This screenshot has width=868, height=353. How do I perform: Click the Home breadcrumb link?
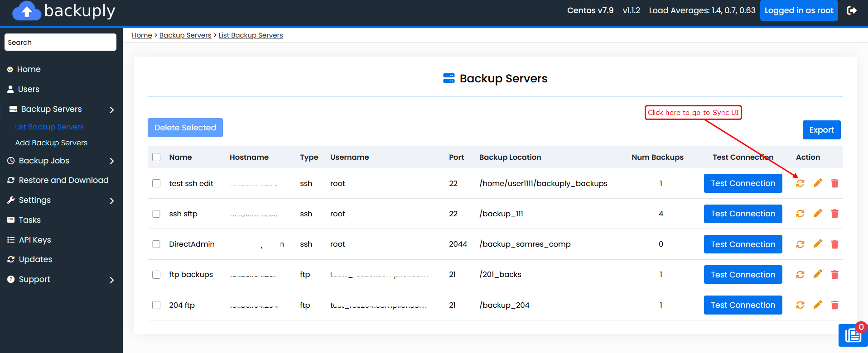(142, 35)
